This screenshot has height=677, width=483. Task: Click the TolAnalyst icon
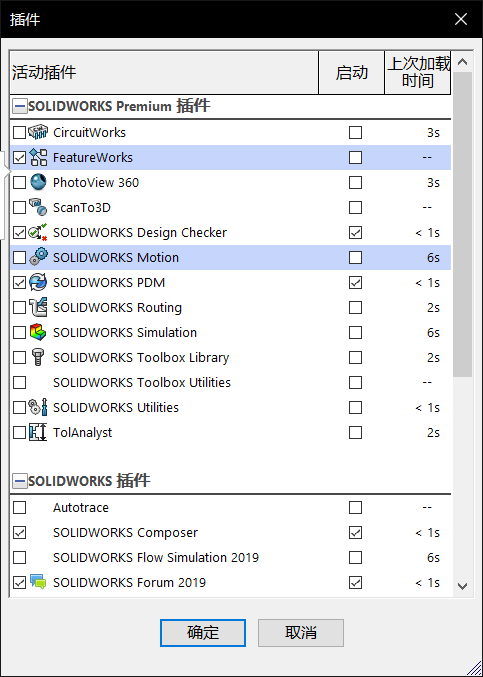pyautogui.click(x=38, y=433)
